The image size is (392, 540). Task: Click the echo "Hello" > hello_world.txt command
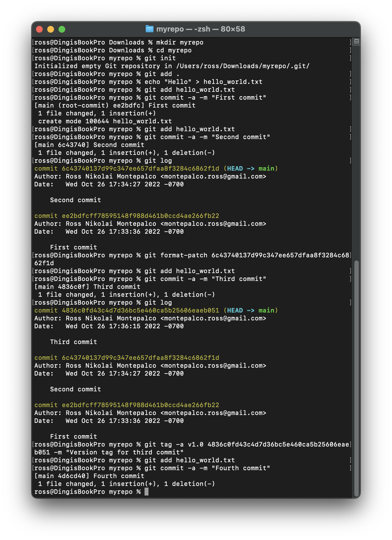coord(203,82)
